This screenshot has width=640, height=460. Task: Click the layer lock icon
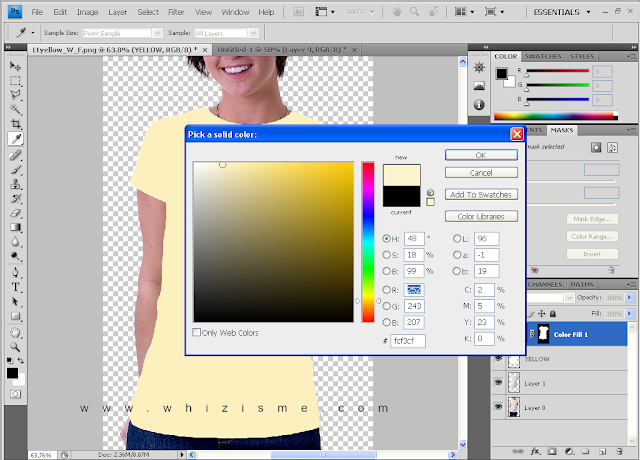pos(553,313)
